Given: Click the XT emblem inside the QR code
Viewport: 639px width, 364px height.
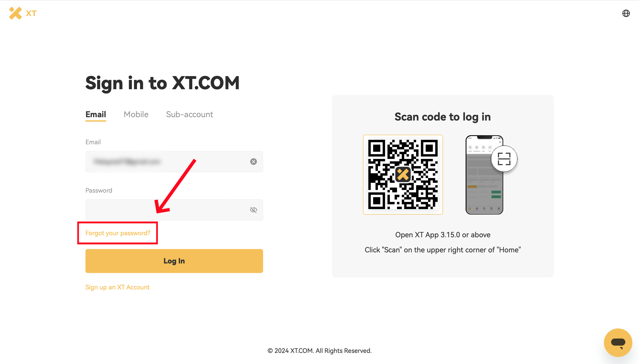Looking at the screenshot, I should pyautogui.click(x=403, y=174).
